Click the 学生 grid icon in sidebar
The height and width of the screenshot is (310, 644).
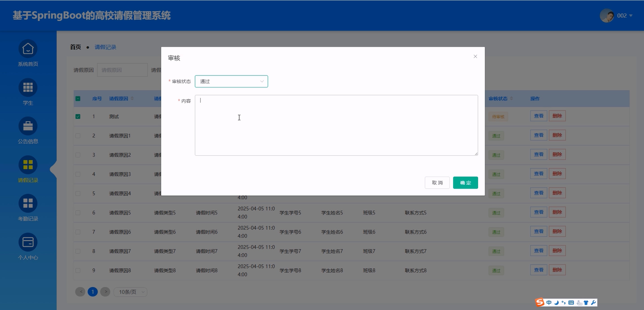click(x=28, y=87)
